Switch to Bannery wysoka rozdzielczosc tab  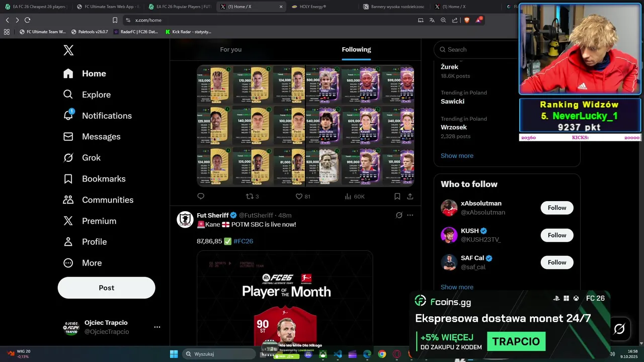(394, 7)
